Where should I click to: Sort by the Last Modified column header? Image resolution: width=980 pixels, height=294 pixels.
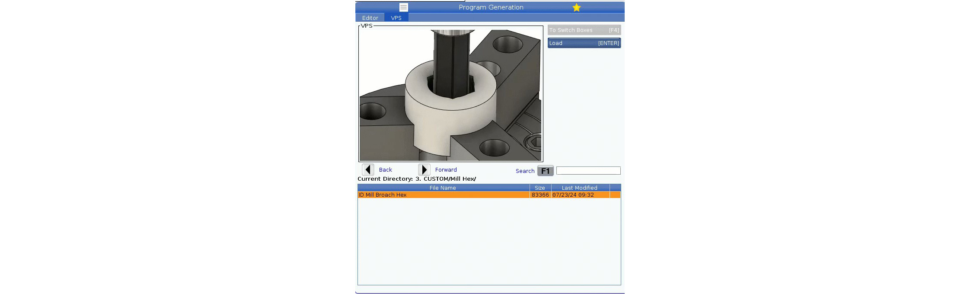[580, 188]
